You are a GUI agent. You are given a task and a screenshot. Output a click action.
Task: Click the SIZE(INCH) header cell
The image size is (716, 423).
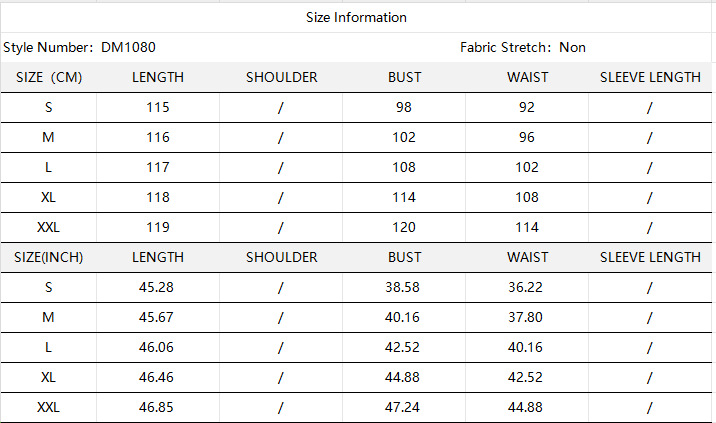48,257
